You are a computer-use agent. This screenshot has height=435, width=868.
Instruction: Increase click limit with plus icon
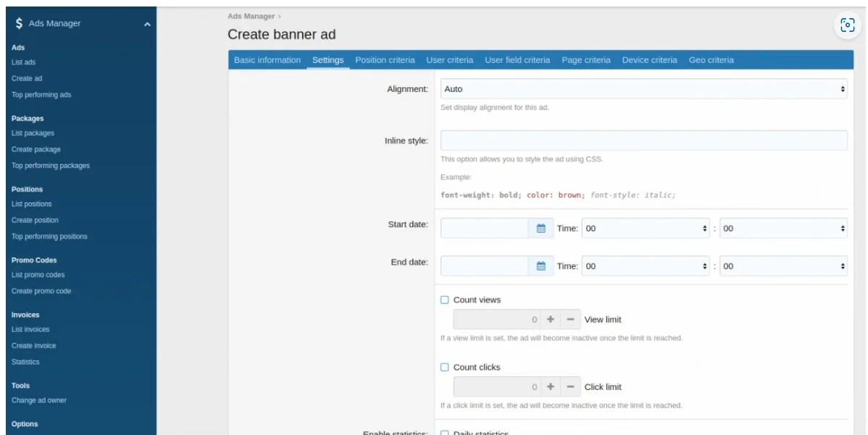(550, 387)
